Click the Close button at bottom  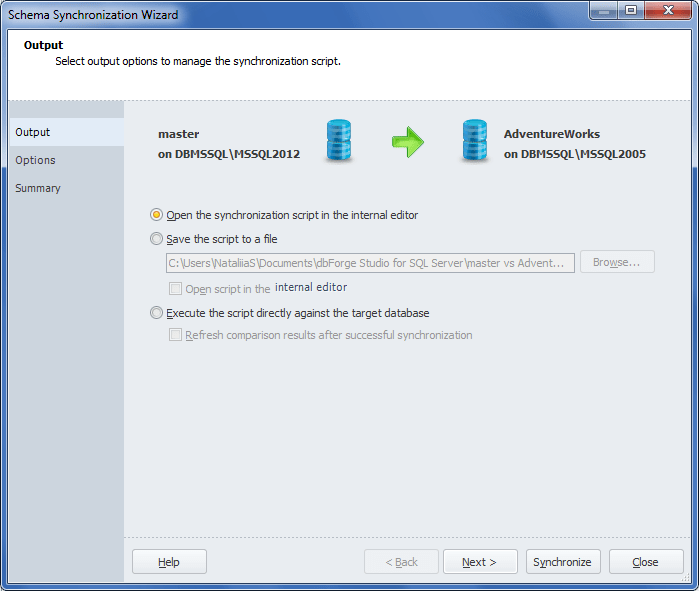[x=646, y=562]
